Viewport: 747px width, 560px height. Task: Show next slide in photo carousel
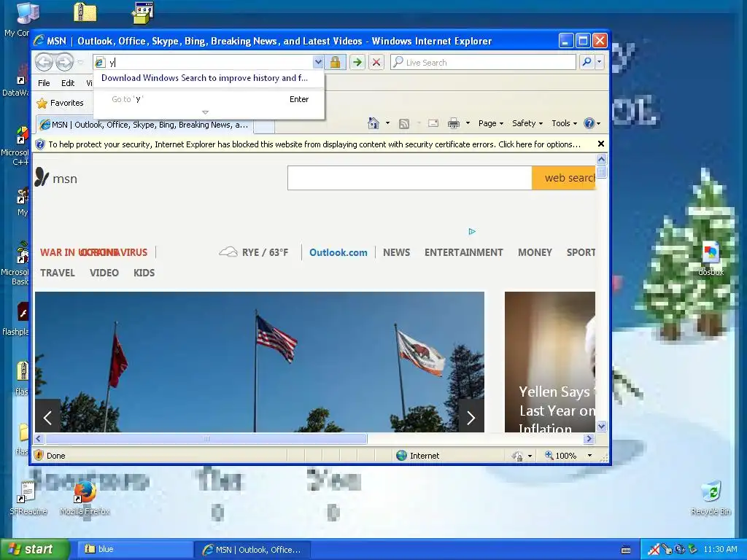471,418
